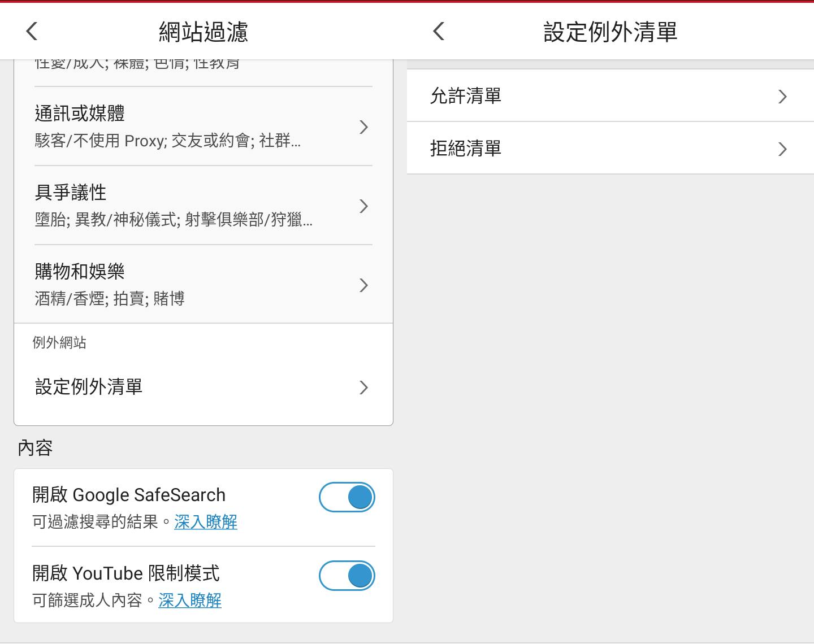Open 深入瞭解 link under Google SafeSearch
The width and height of the screenshot is (814, 644).
(x=206, y=521)
